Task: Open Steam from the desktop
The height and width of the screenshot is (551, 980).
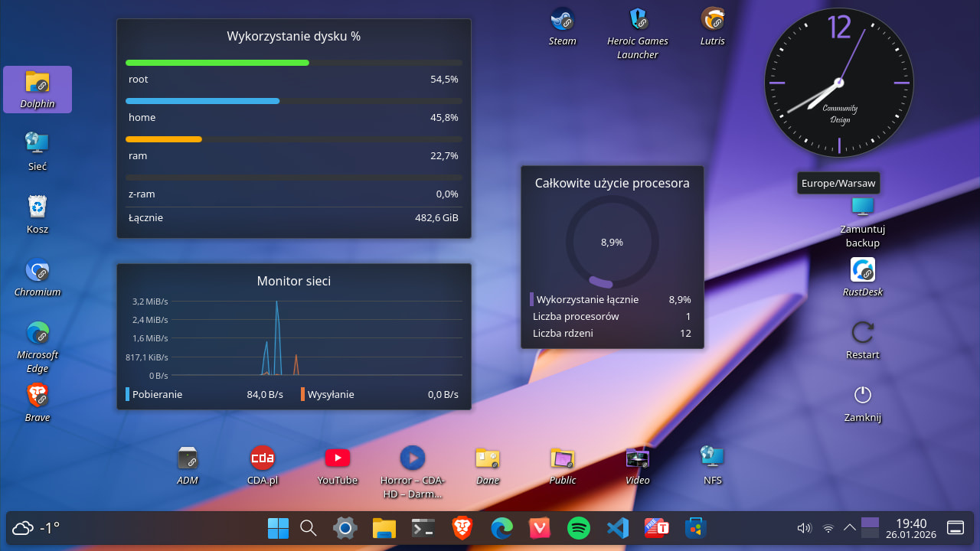Action: click(x=562, y=19)
